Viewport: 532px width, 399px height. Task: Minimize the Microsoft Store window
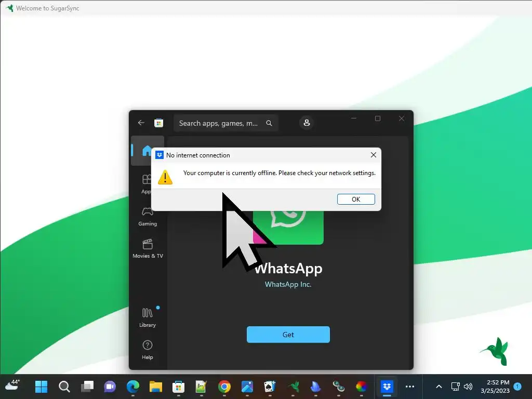[x=354, y=118]
